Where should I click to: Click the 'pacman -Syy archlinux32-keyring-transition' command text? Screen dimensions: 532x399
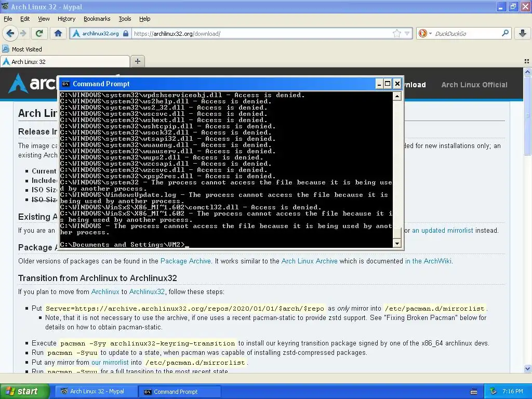pyautogui.click(x=148, y=343)
